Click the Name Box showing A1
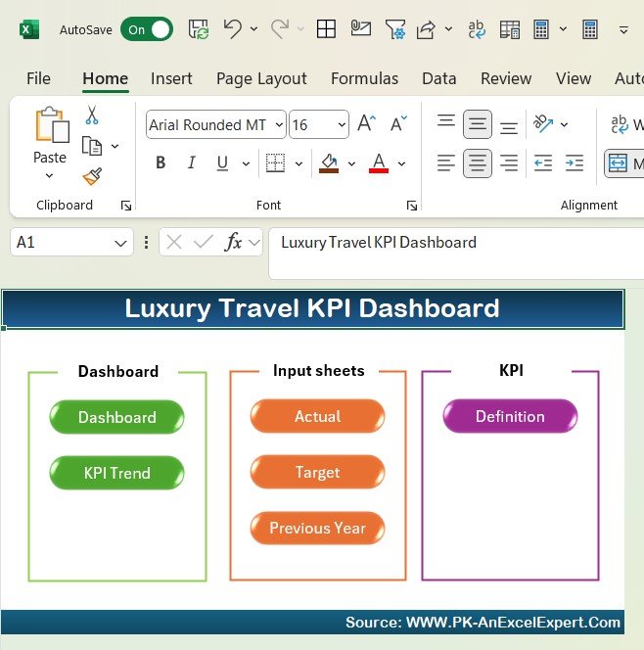The width and height of the screenshot is (644, 650). click(x=71, y=243)
